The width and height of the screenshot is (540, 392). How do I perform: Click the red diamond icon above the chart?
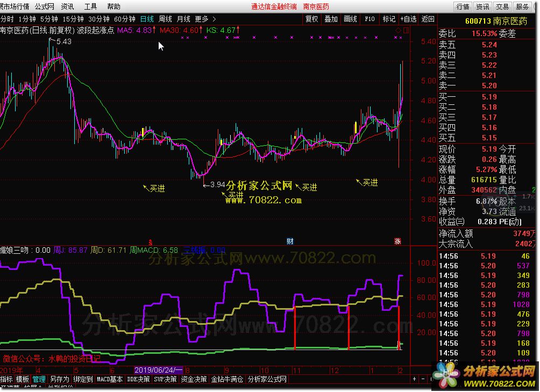point(398,30)
